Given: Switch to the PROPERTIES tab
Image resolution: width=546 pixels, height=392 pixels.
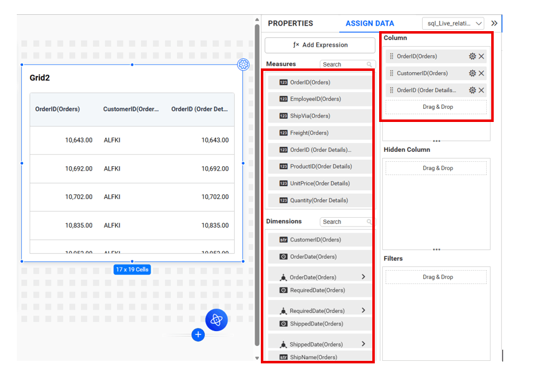Looking at the screenshot, I should click(290, 23).
